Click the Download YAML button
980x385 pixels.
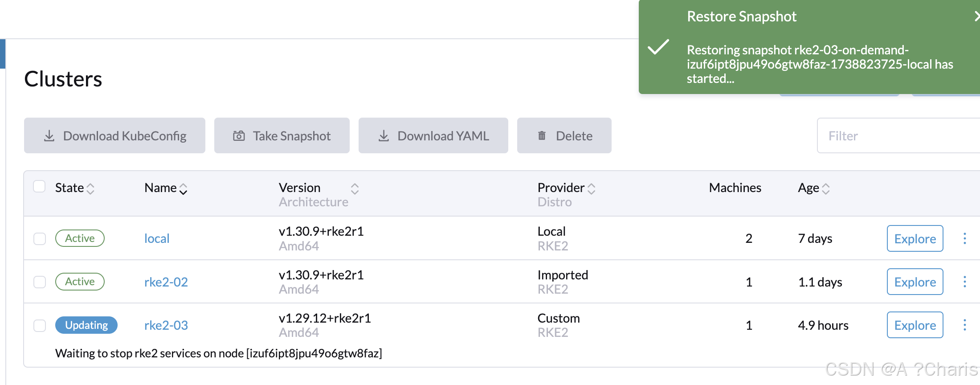click(433, 135)
